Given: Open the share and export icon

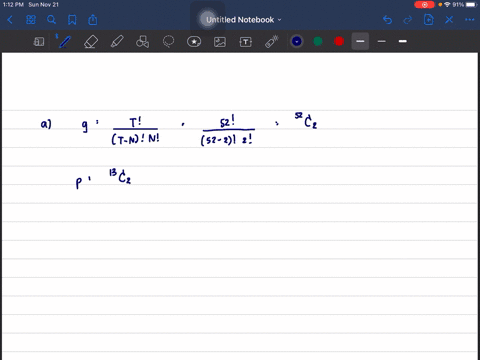Looking at the screenshot, I should pyautogui.click(x=93, y=20).
